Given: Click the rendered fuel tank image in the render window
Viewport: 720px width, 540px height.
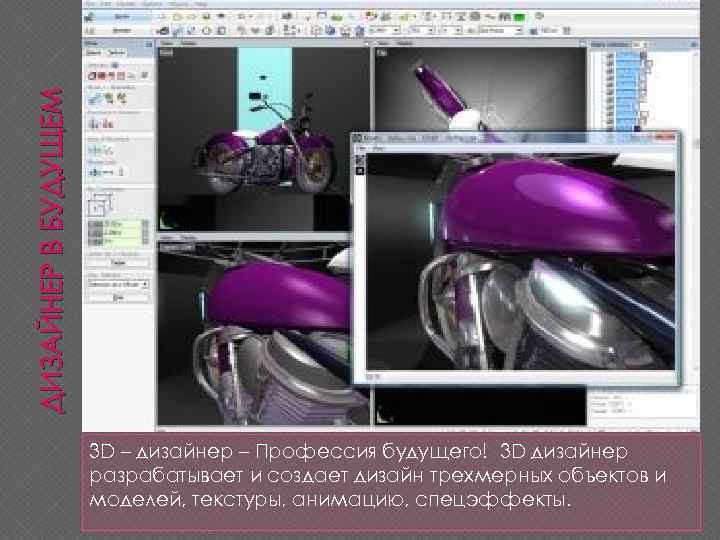Looking at the screenshot, I should point(521,261).
